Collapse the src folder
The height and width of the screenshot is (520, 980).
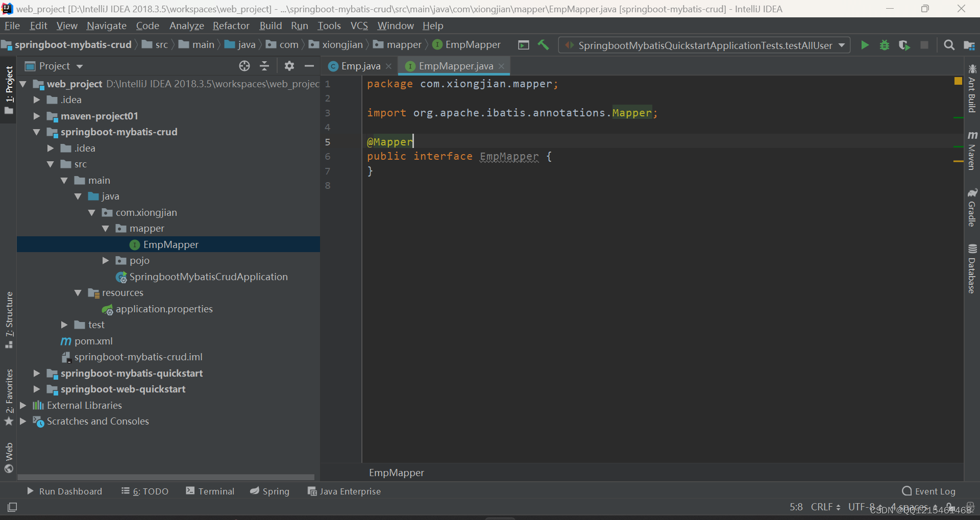coord(51,164)
